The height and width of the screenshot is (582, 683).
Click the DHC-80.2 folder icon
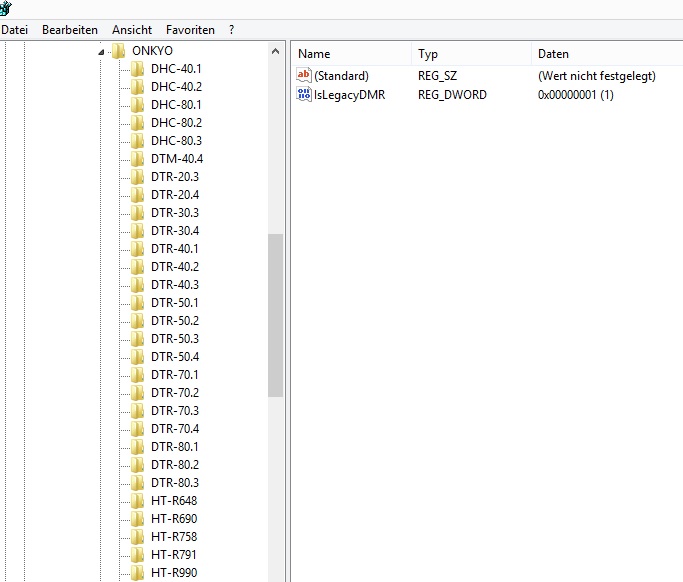[x=137, y=122]
